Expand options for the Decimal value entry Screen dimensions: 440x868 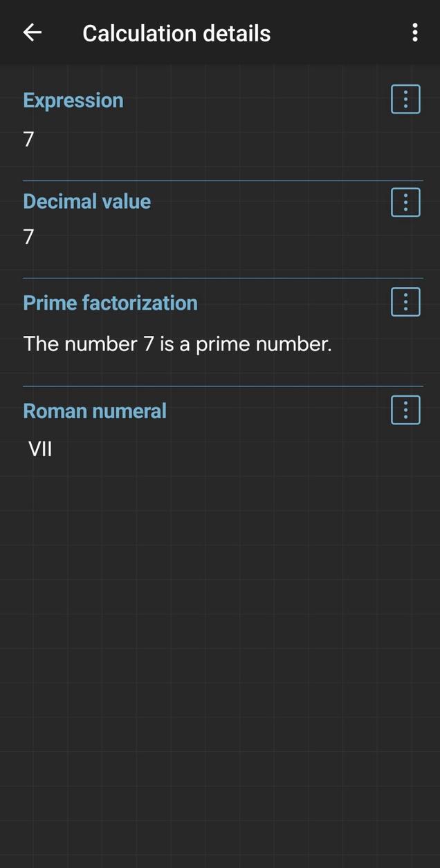[x=405, y=202]
